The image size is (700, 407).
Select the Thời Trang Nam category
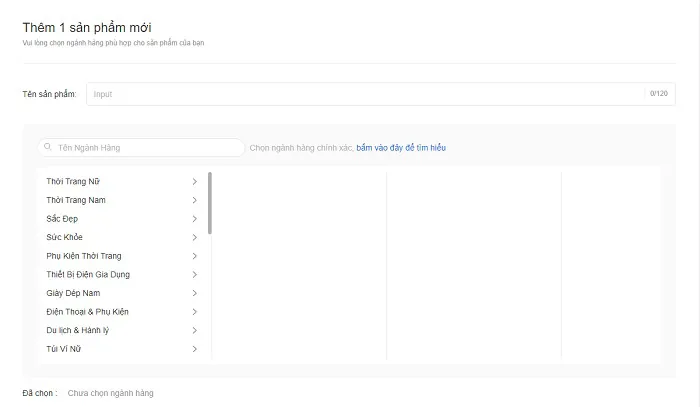pyautogui.click(x=122, y=200)
